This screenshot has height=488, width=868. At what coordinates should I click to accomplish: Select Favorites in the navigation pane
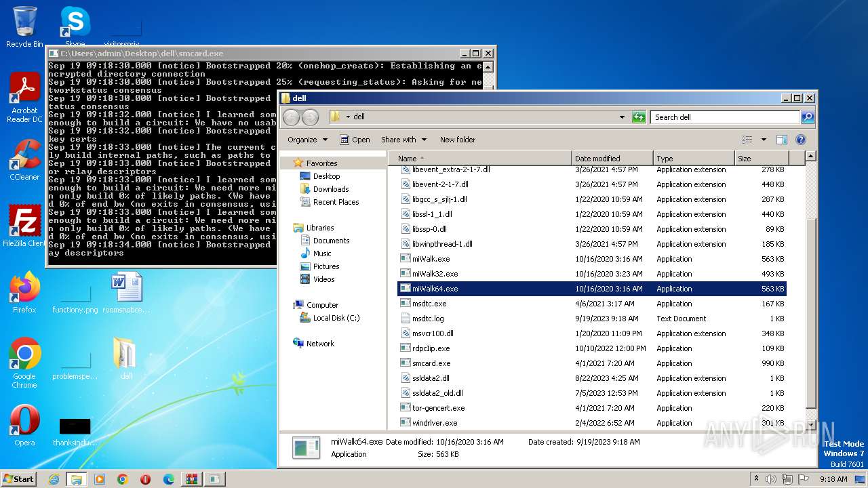coord(321,163)
